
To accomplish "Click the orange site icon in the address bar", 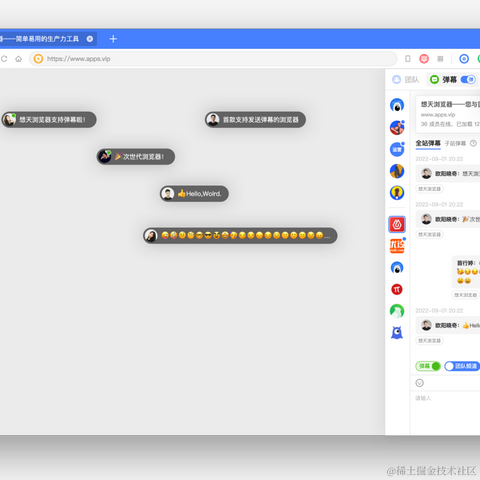I will click(38, 59).
